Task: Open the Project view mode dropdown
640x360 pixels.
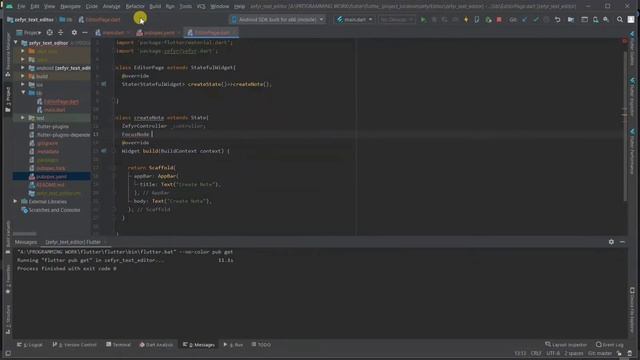Action: (29, 32)
